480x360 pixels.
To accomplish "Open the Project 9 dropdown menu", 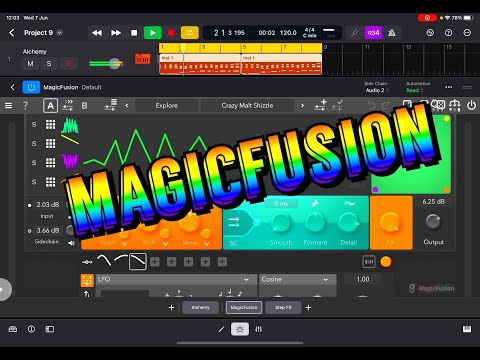I will [60, 33].
